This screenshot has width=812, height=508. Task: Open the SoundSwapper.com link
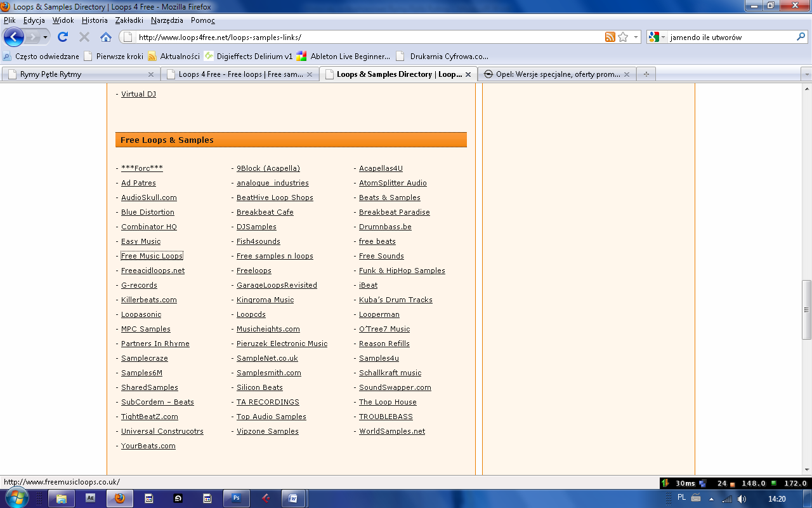(395, 387)
